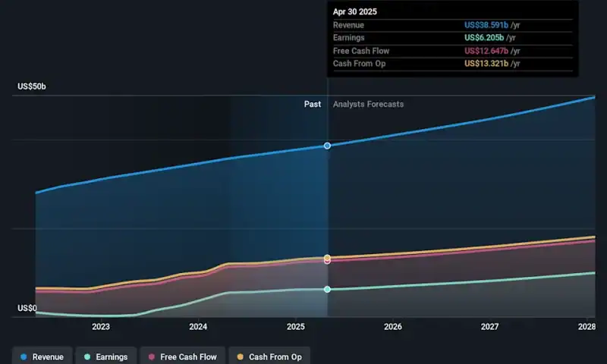Screen dimensions: 607x364
Task: Click the 2025 x-axis label
Action: click(295, 327)
